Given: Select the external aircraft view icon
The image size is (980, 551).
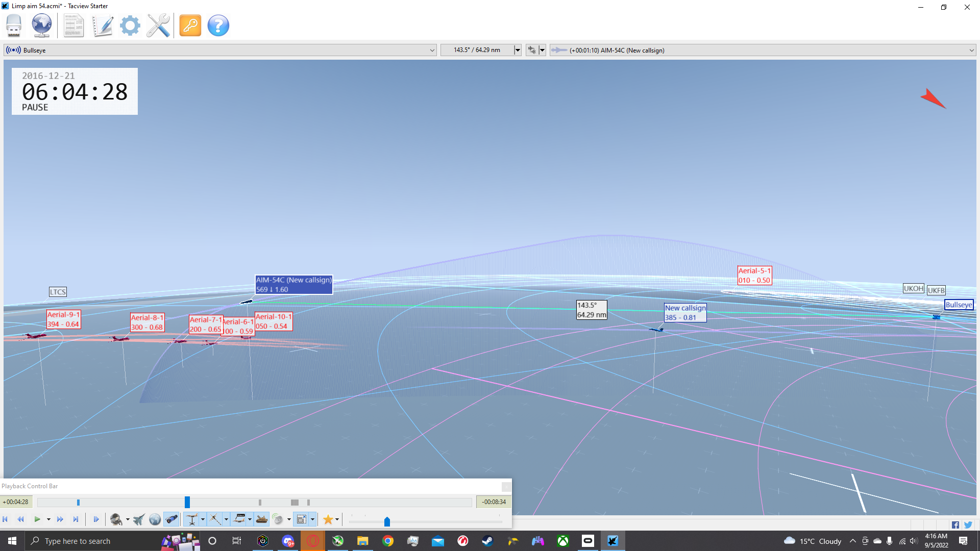Looking at the screenshot, I should (x=139, y=519).
